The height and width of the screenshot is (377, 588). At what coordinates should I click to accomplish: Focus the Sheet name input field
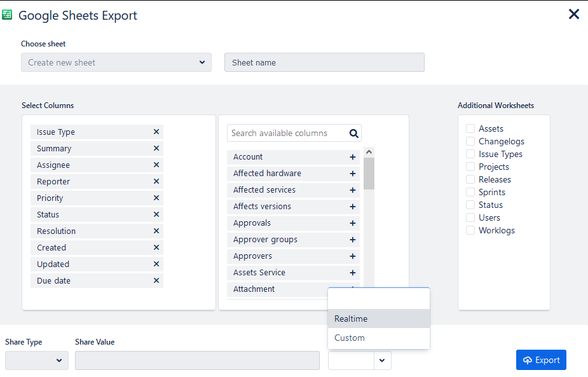coord(324,62)
